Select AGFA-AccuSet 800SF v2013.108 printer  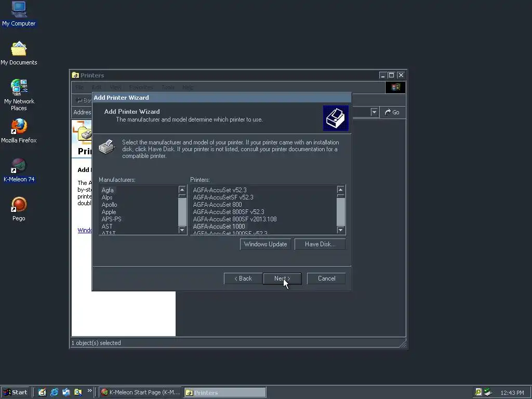(x=235, y=219)
